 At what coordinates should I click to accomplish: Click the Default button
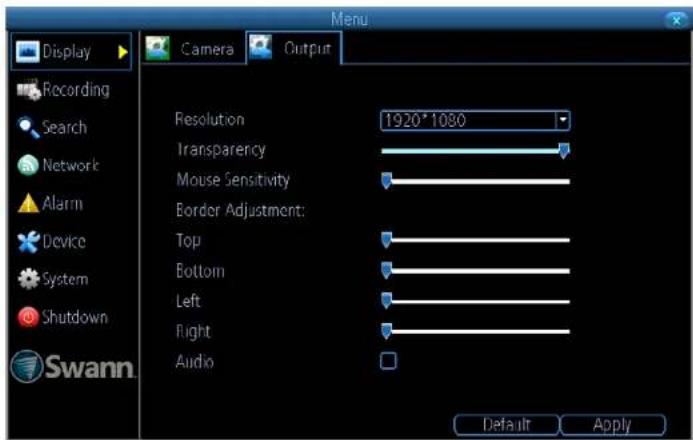[506, 425]
